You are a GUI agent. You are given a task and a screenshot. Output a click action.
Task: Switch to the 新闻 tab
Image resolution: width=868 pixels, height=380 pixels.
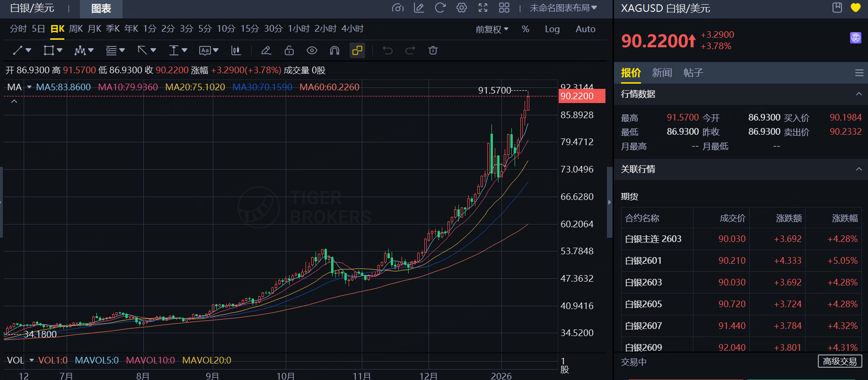click(662, 73)
